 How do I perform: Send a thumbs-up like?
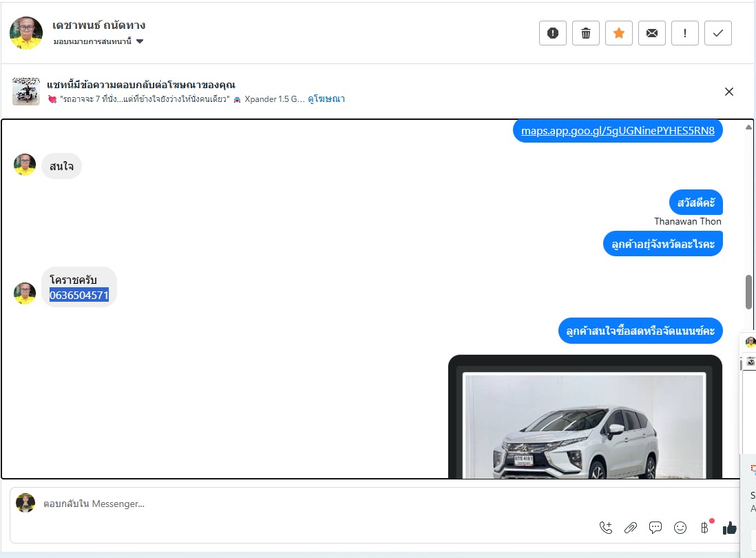coord(729,528)
